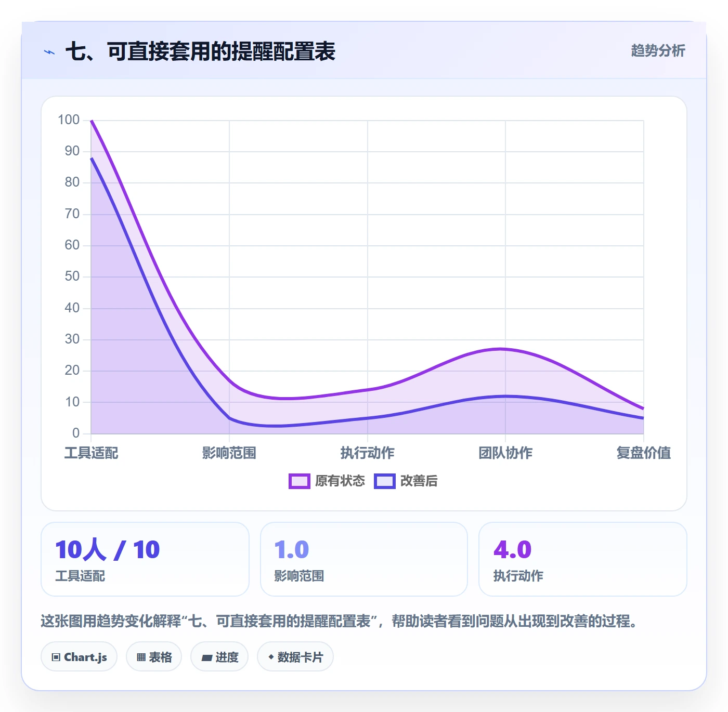Open the 10人 / 10 工具适配 card

(x=145, y=559)
